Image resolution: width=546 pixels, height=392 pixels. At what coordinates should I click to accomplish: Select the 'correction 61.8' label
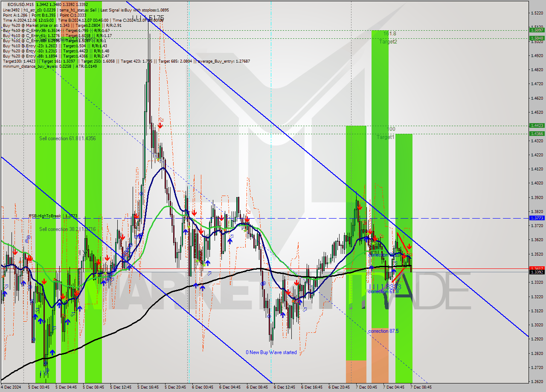[383, 291]
